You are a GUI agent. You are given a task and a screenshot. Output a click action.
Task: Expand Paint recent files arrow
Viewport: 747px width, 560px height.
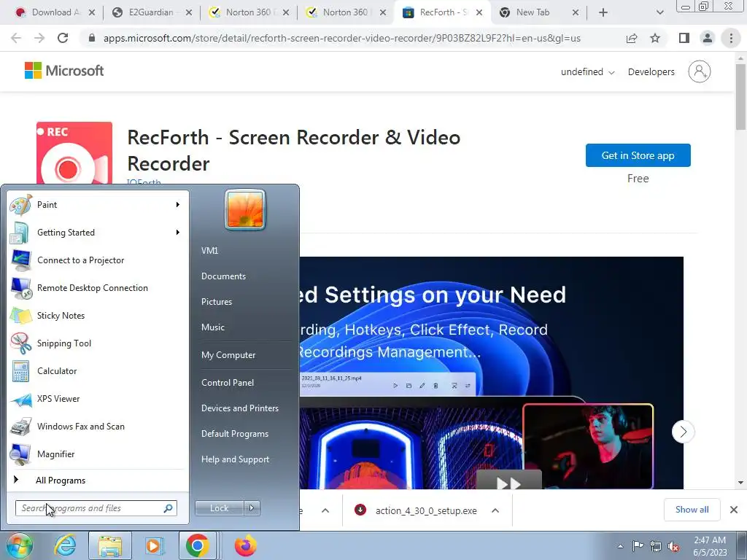coord(178,205)
